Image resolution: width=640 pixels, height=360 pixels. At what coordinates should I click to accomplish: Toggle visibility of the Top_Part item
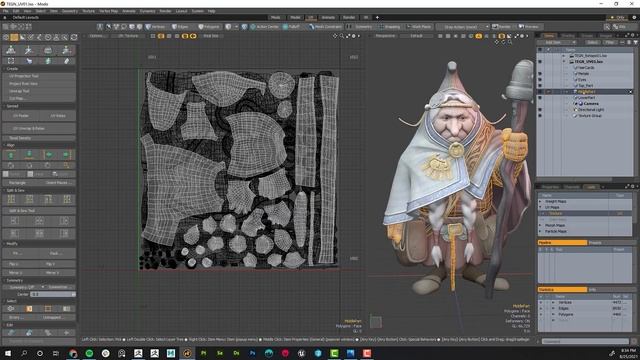pyautogui.click(x=540, y=86)
